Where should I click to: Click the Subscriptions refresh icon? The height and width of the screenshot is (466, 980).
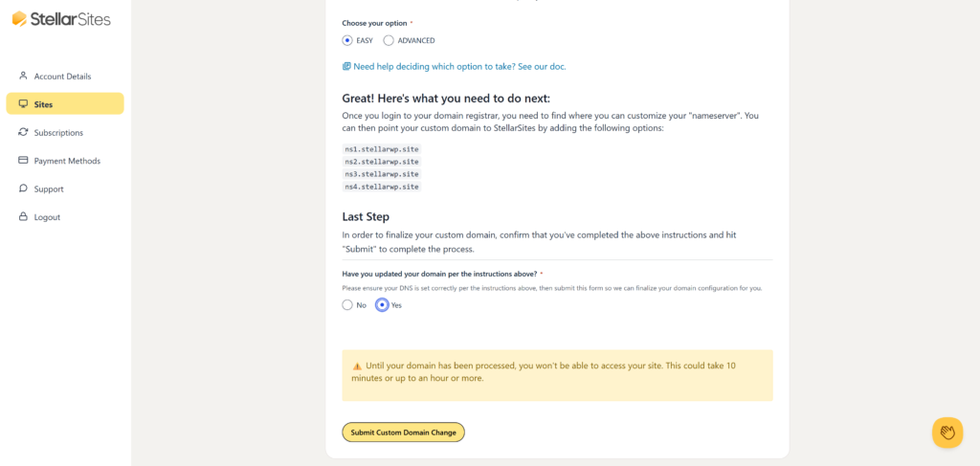coord(23,132)
